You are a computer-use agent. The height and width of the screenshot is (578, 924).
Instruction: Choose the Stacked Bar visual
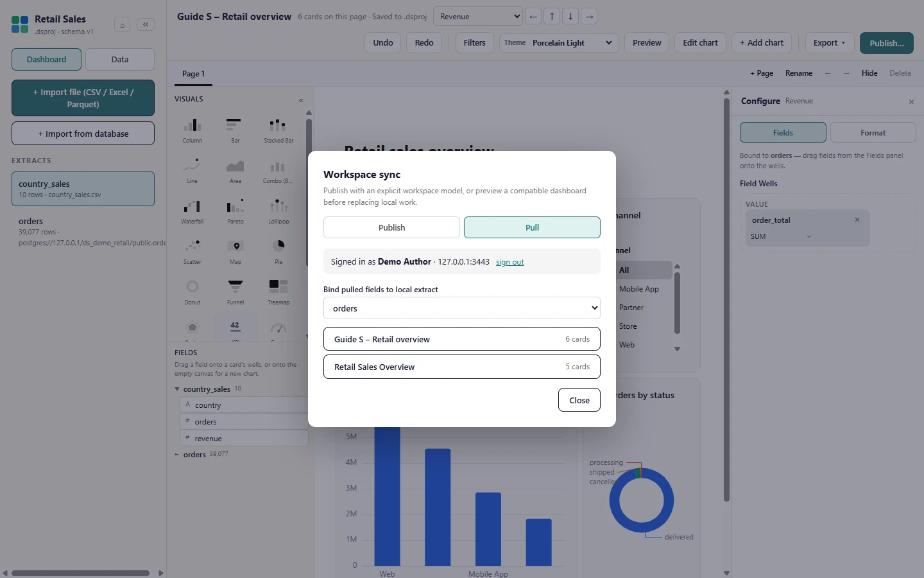point(278,130)
